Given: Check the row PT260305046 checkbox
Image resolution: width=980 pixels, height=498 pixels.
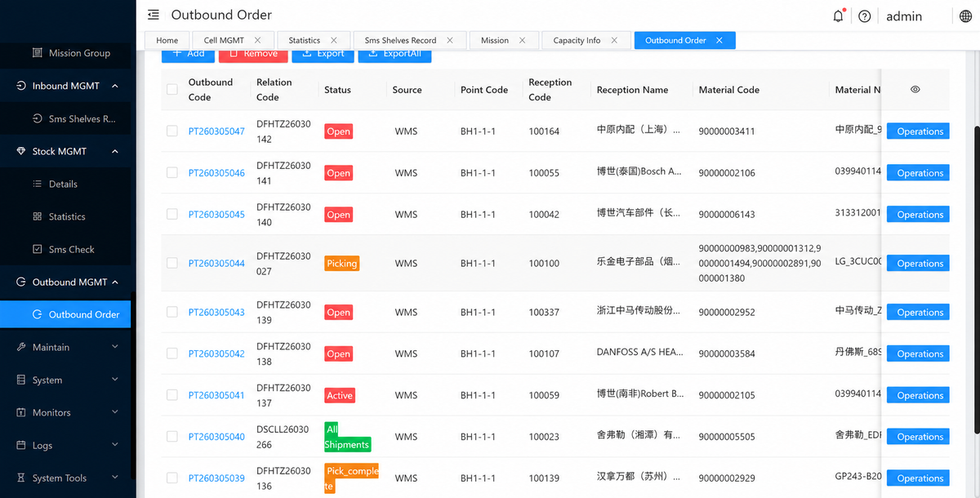Looking at the screenshot, I should tap(172, 172).
